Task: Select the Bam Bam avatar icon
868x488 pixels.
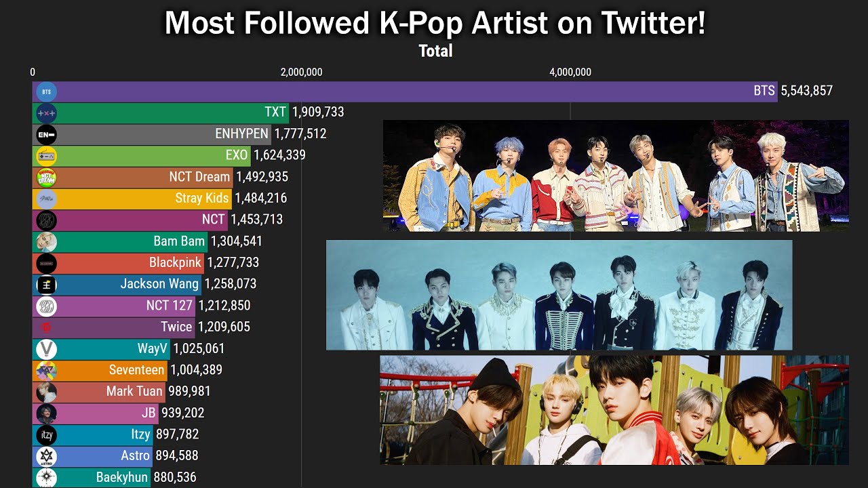Action: [46, 241]
